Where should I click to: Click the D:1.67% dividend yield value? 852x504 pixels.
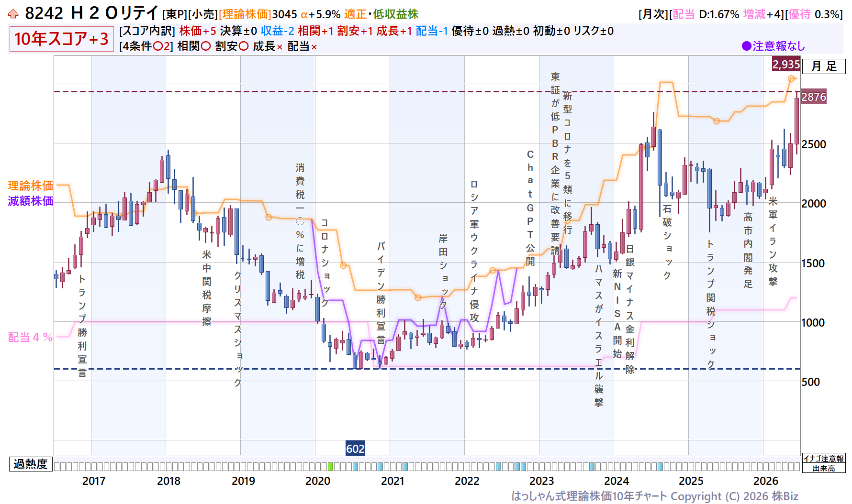pos(719,14)
